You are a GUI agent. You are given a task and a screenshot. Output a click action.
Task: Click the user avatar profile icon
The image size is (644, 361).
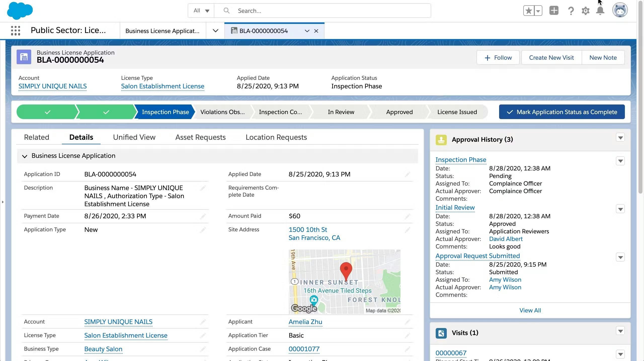click(x=620, y=10)
